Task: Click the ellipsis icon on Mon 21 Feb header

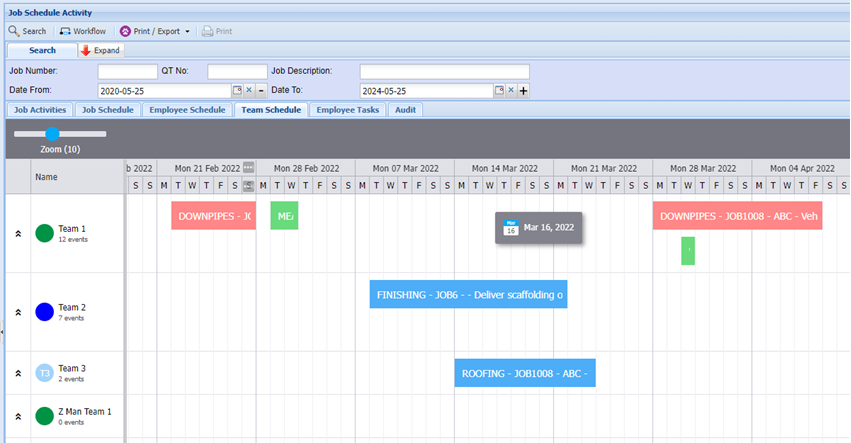Action: click(249, 168)
